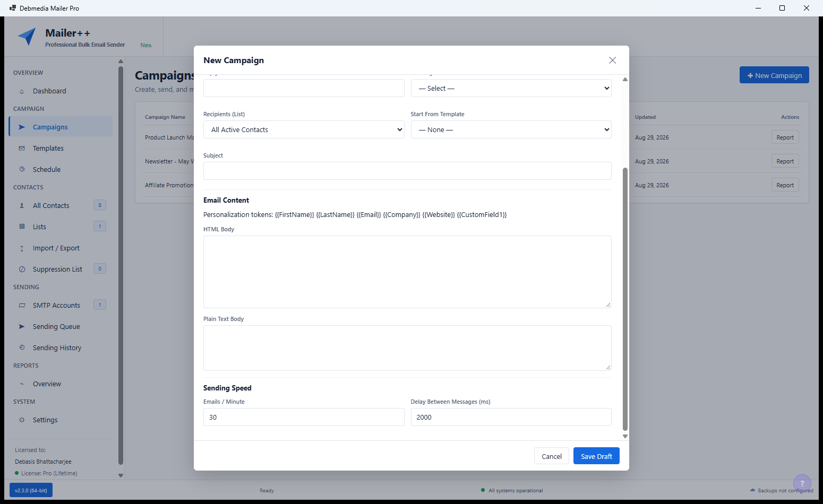
Task: Click the empty input field at dialog top left
Action: (x=304, y=88)
